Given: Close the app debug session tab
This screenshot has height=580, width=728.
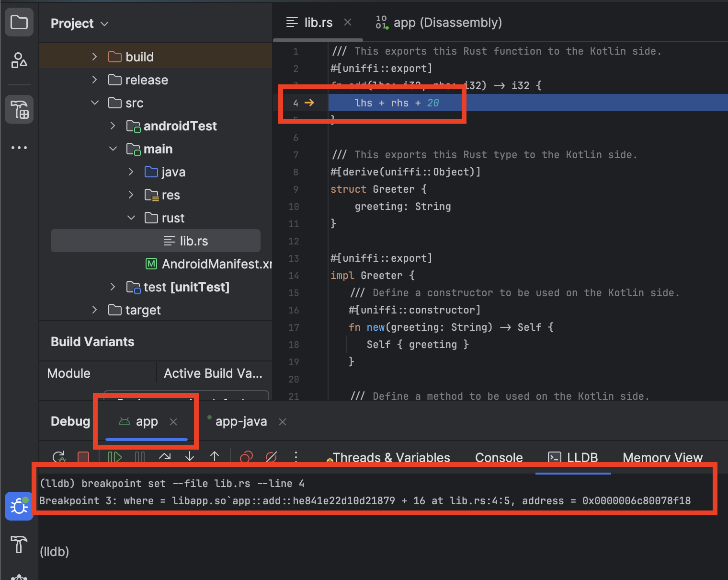Looking at the screenshot, I should (x=173, y=422).
